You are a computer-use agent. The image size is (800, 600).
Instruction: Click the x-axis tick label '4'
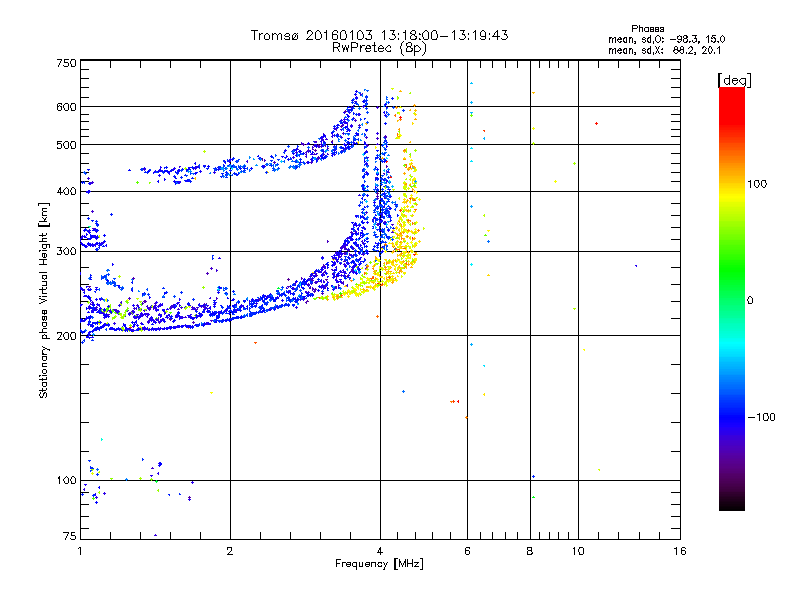[380, 551]
